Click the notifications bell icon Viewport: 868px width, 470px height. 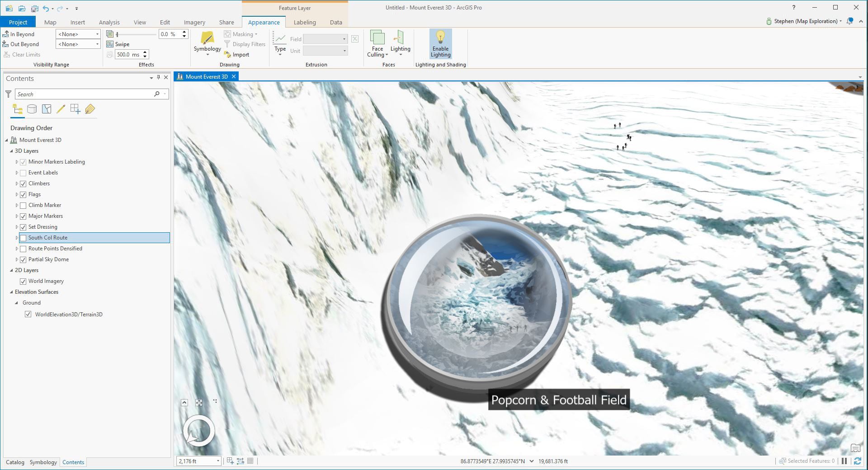tap(850, 21)
